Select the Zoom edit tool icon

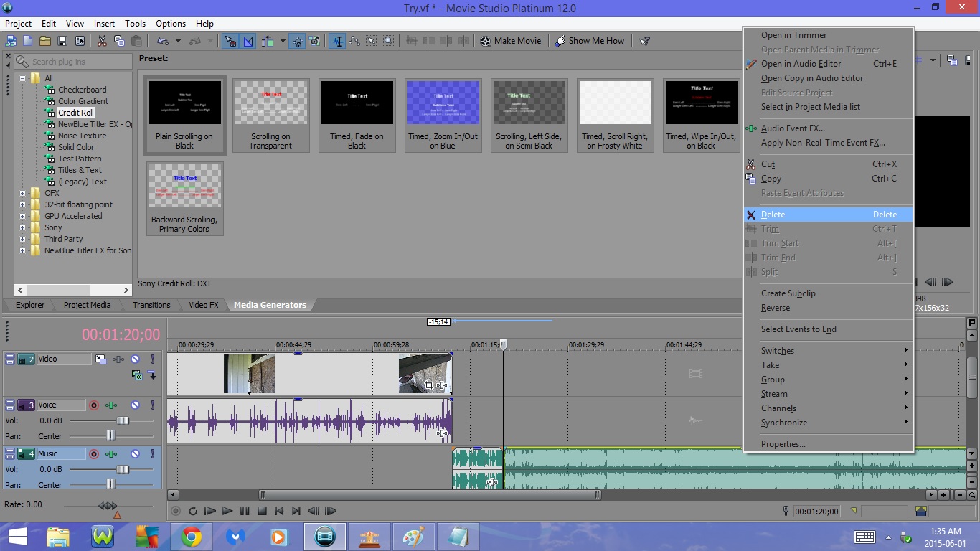(389, 41)
